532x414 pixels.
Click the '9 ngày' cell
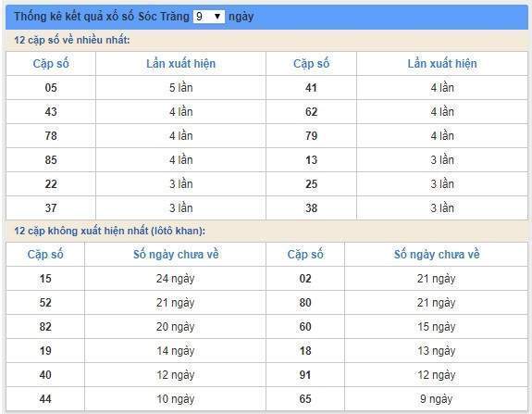[437, 398]
